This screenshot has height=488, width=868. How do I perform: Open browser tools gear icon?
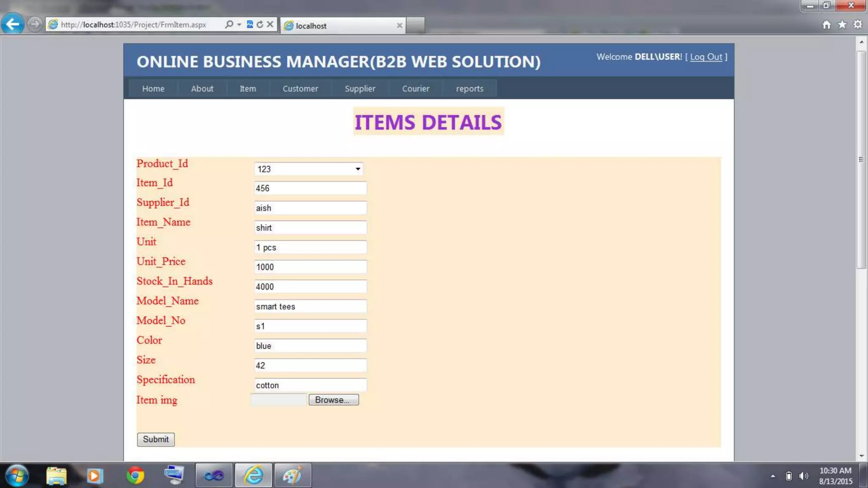point(858,25)
